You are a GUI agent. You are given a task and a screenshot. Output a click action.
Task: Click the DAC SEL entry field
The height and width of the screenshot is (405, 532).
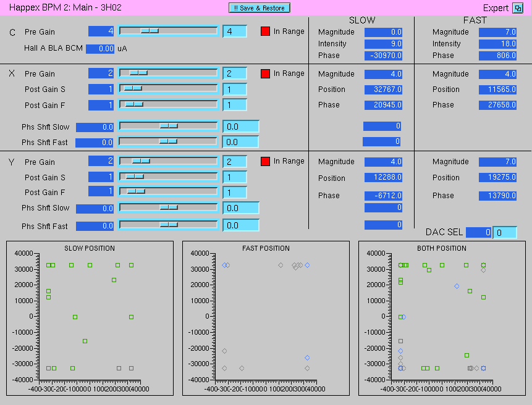point(505,233)
